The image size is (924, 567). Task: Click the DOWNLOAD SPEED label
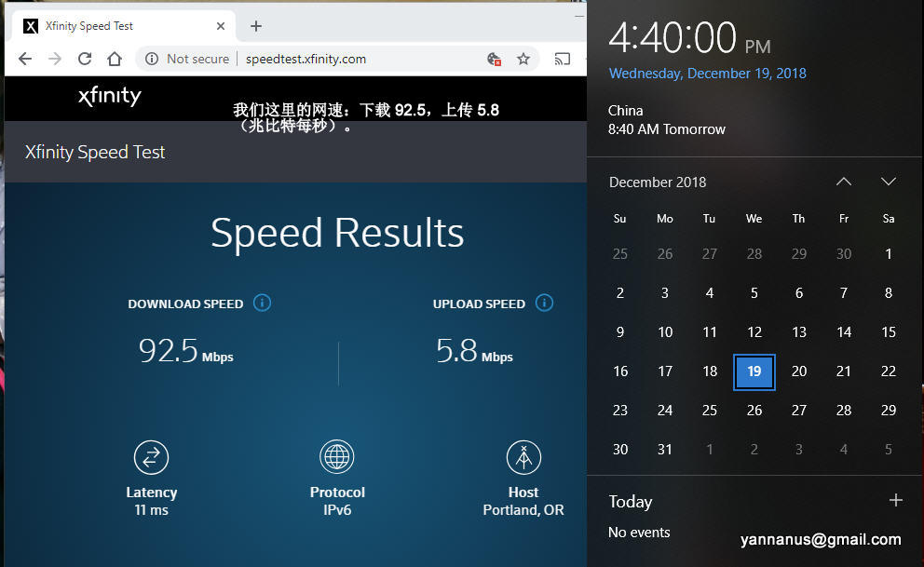(185, 304)
